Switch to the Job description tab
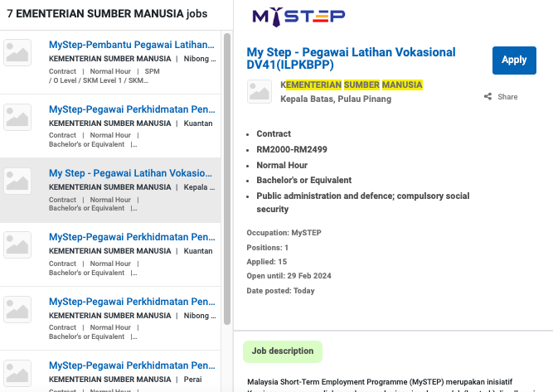Image resolution: width=553 pixels, height=392 pixels. click(x=282, y=351)
